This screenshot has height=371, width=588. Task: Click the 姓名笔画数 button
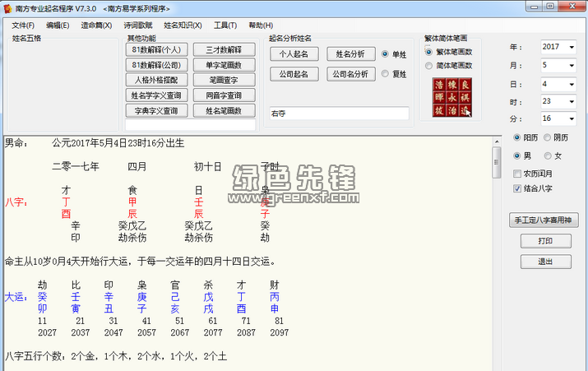(225, 111)
